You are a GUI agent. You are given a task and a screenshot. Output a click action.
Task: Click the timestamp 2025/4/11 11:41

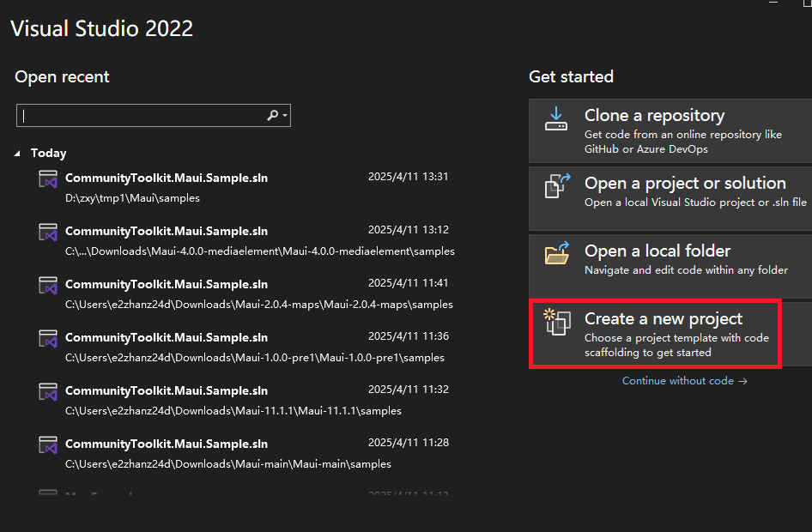(408, 283)
